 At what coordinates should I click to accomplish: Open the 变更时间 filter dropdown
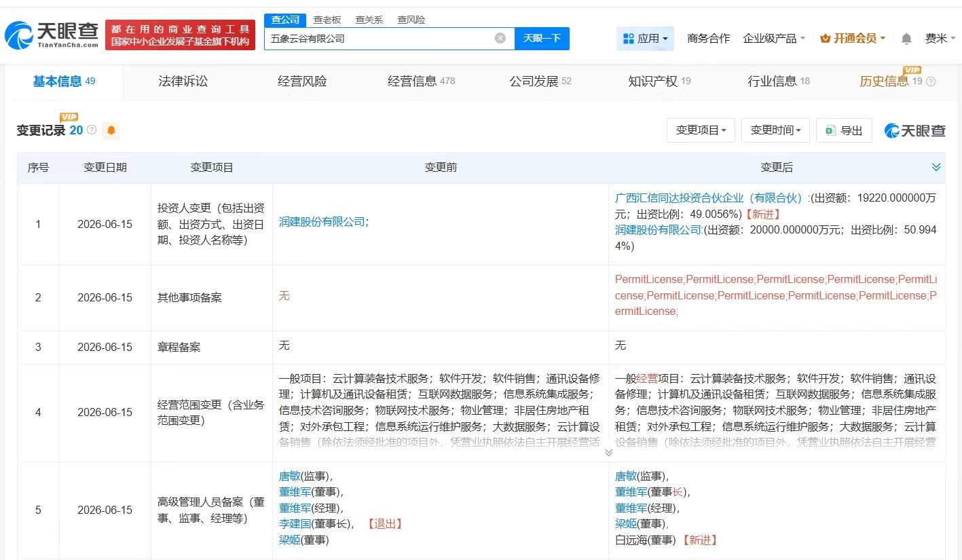(x=775, y=130)
